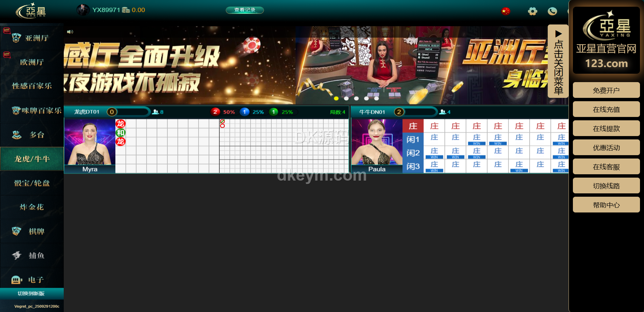Click the user avatar icon
Image resolution: width=644 pixels, height=312 pixels.
pos(83,10)
